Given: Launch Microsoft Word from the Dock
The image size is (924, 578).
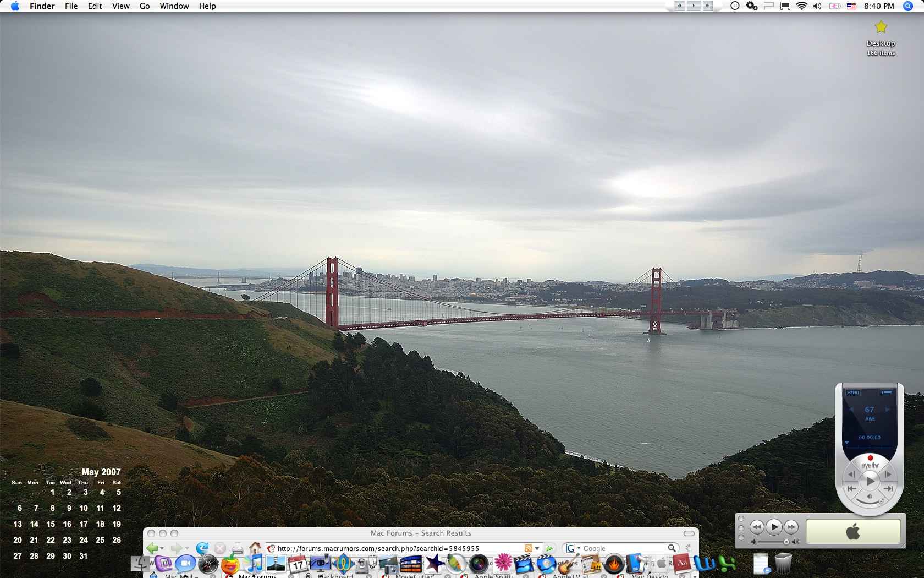Looking at the screenshot, I should click(x=705, y=564).
